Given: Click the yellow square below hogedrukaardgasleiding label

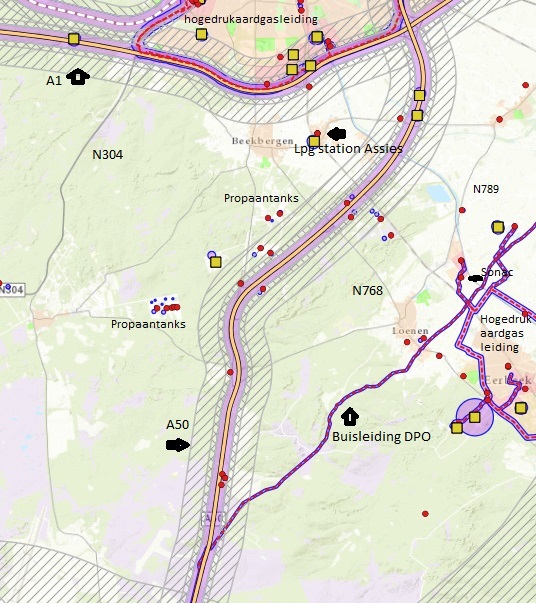Looking at the screenshot, I should tap(201, 35).
